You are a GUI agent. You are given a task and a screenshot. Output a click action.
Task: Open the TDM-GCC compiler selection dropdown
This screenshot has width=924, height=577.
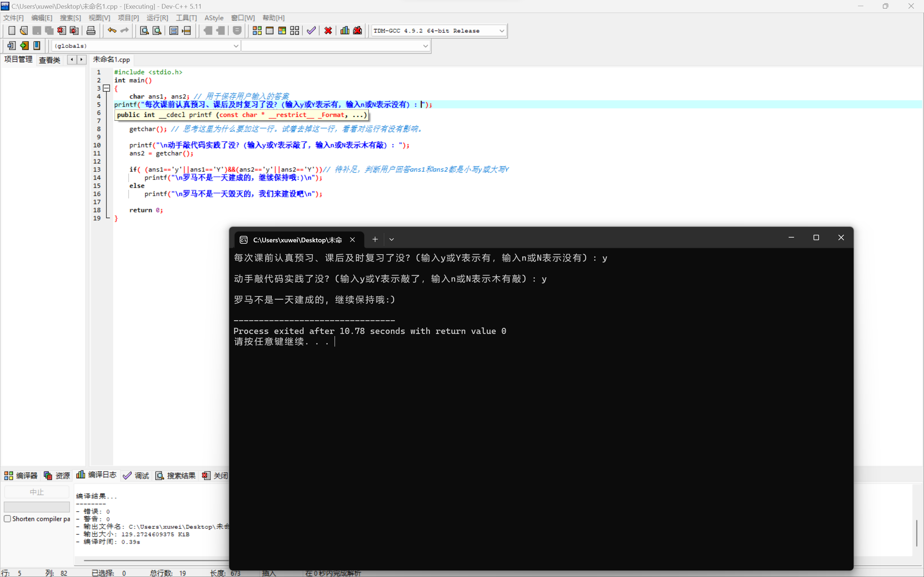pyautogui.click(x=502, y=31)
